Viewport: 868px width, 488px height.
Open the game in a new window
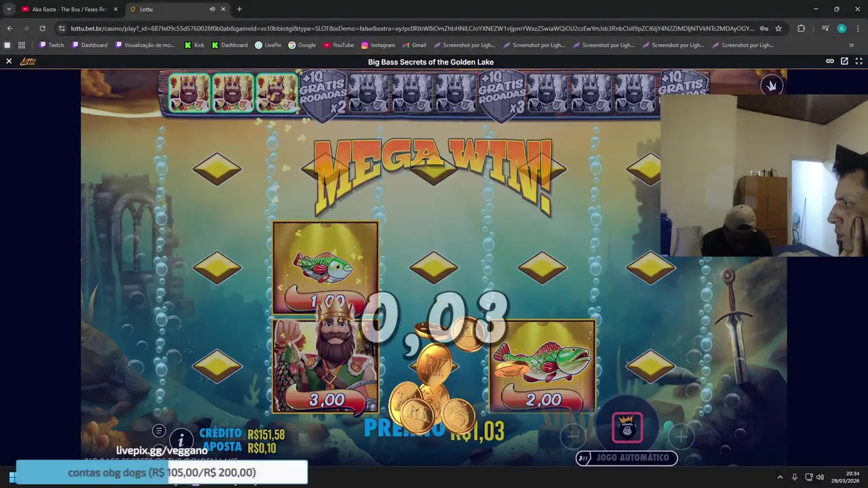point(844,61)
